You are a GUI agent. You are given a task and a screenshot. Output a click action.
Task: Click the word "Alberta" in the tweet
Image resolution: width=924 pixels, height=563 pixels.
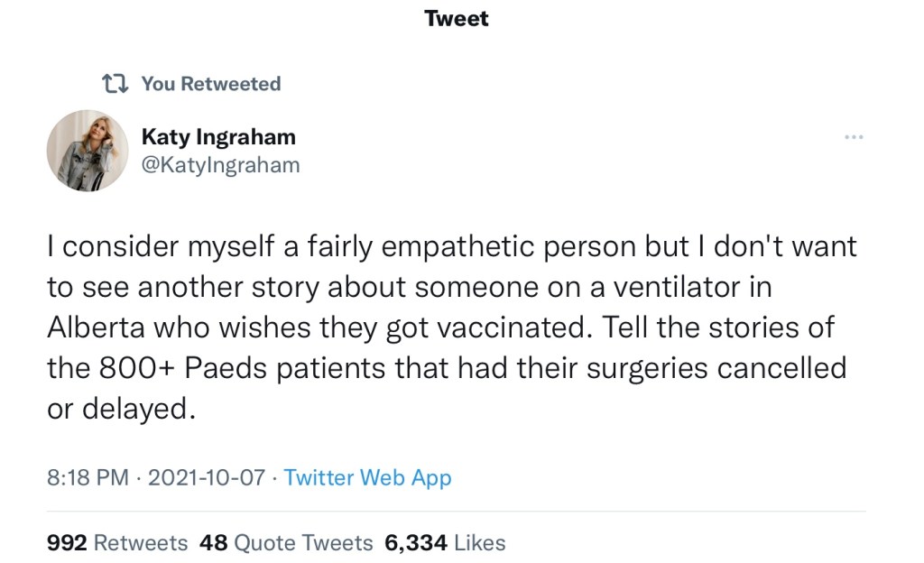[96, 327]
